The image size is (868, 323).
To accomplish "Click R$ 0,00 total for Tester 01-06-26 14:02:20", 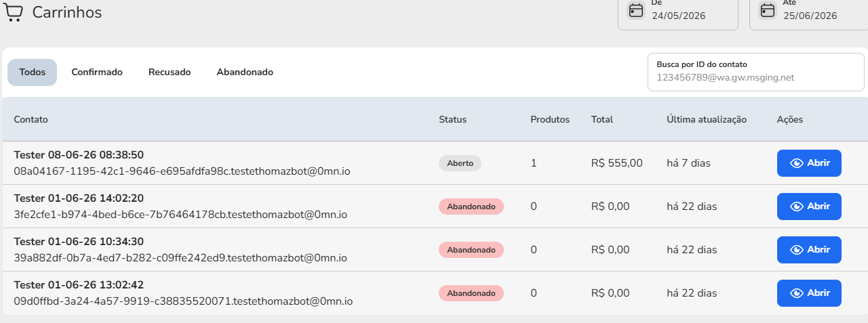I will [x=610, y=207].
